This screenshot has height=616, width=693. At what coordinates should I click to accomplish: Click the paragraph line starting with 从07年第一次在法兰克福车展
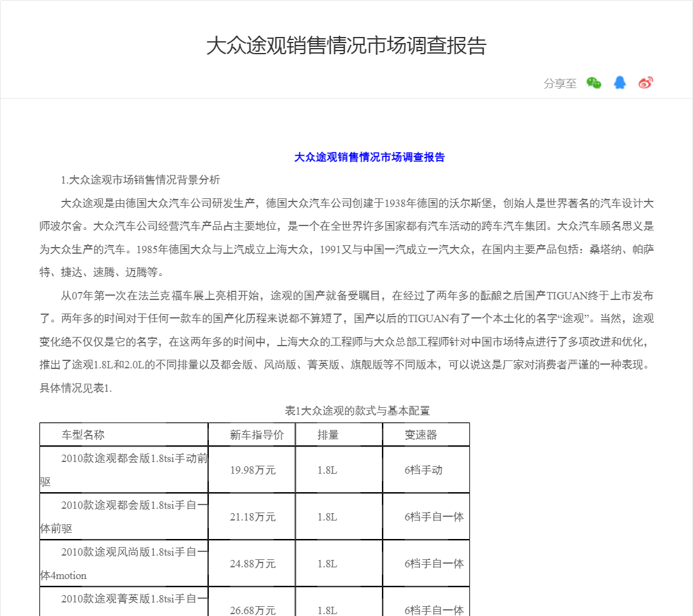(x=357, y=296)
